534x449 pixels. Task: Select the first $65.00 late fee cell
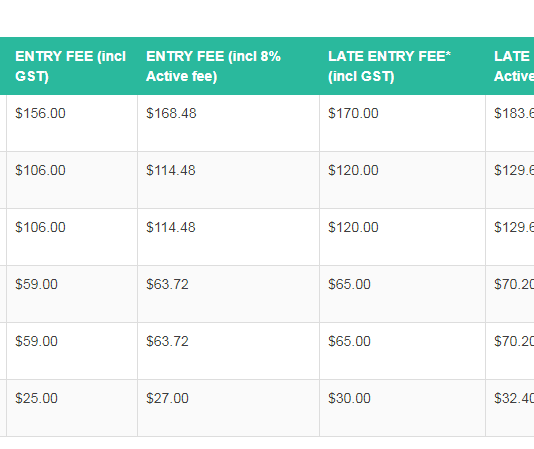tap(403, 294)
